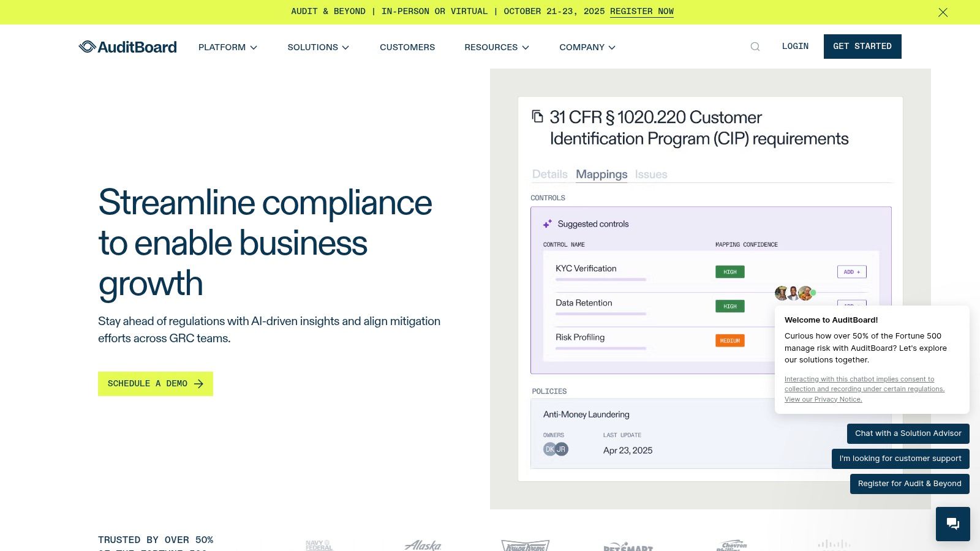
Task: Click Register Now in the banner
Action: (642, 12)
